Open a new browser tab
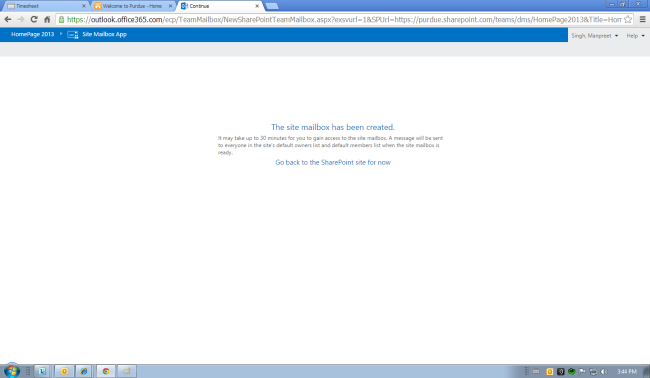Screen dimensions: 650x378 click(272, 6)
